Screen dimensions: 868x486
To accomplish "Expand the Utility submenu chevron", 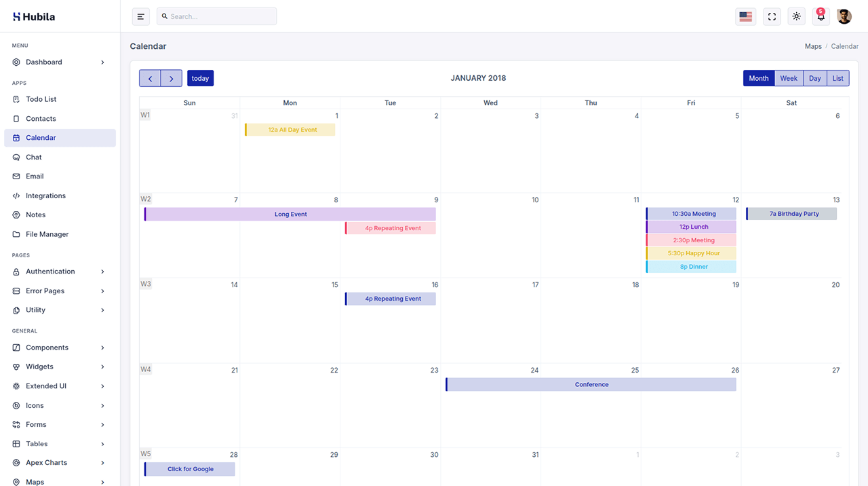I will tap(102, 310).
